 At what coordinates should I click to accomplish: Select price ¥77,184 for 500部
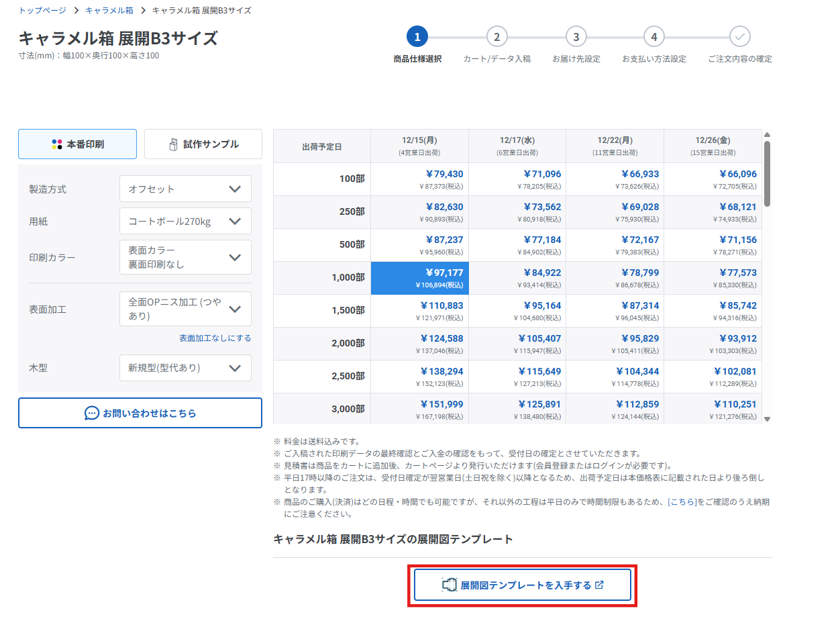517,245
